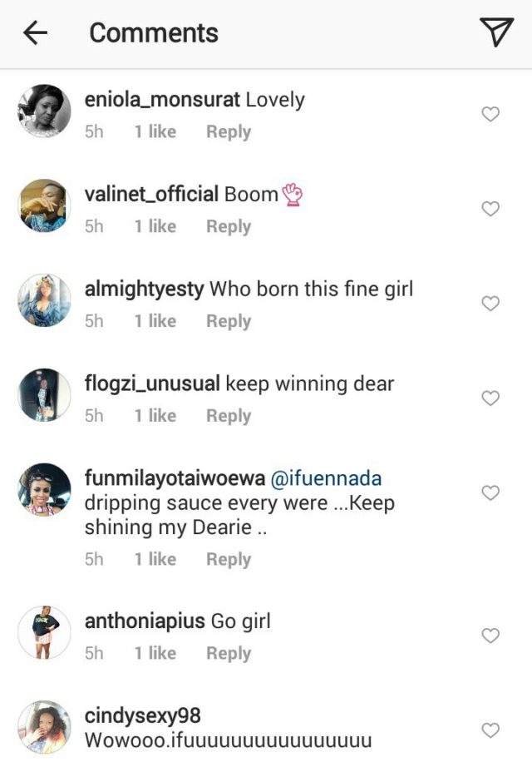Open cindysexy98's profile via username
Screen dimensions: 532x762
[142, 716]
